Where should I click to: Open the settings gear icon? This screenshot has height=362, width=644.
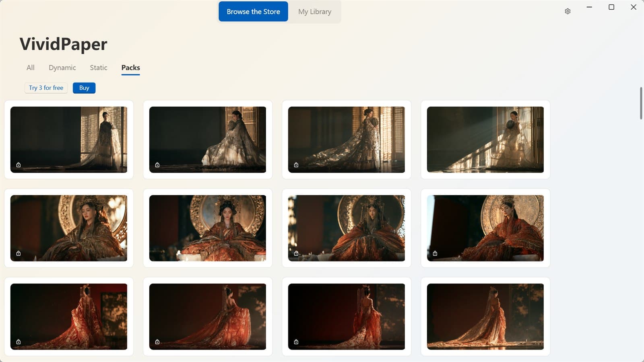click(x=568, y=11)
